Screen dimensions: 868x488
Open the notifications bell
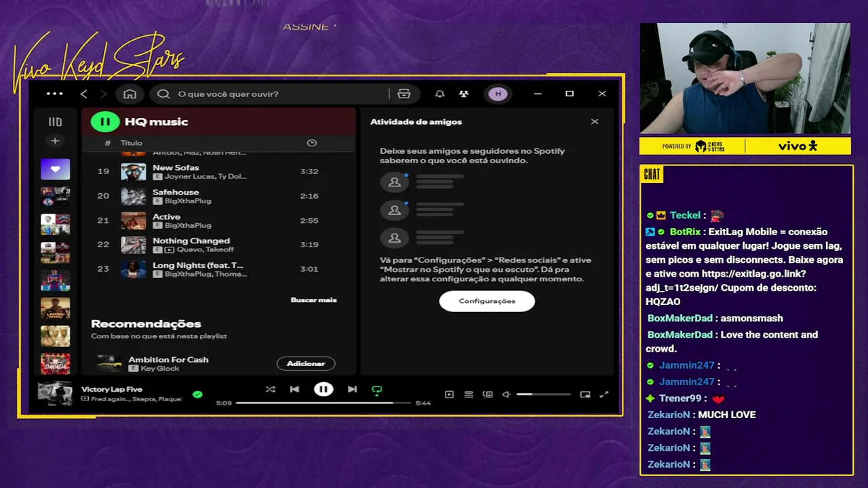tap(440, 94)
